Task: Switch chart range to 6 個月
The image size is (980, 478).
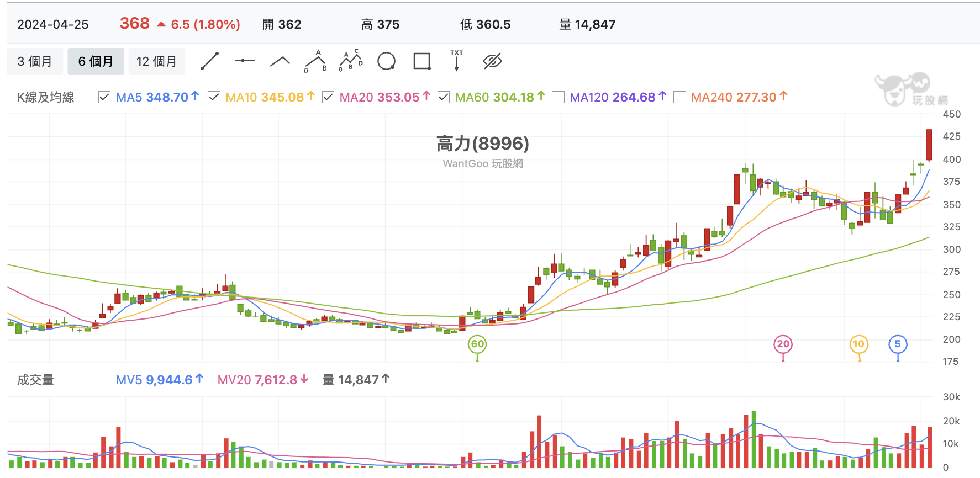Action: coord(96,61)
